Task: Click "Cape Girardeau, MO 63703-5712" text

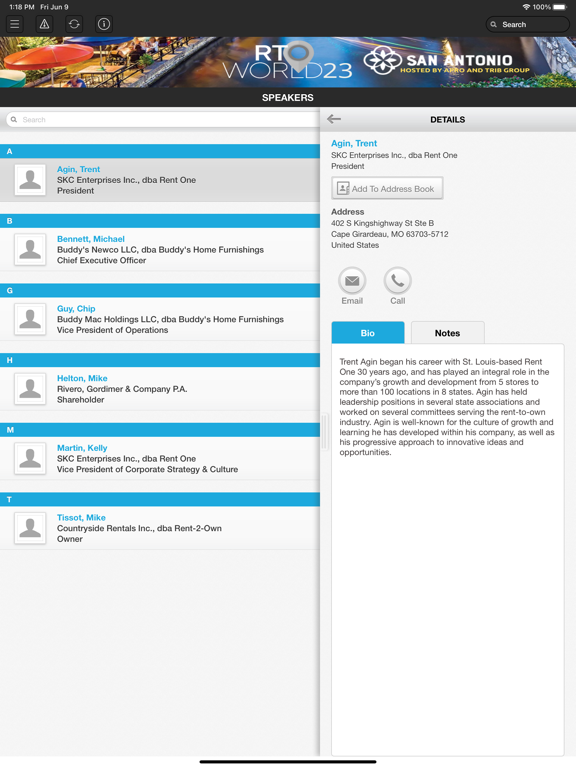Action: tap(389, 234)
